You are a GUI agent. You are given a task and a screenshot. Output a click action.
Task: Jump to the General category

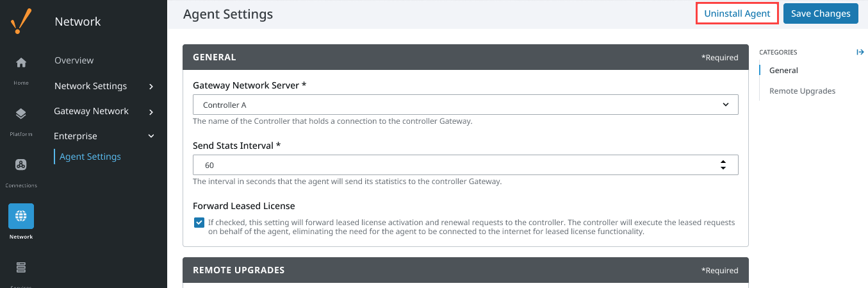[783, 71]
